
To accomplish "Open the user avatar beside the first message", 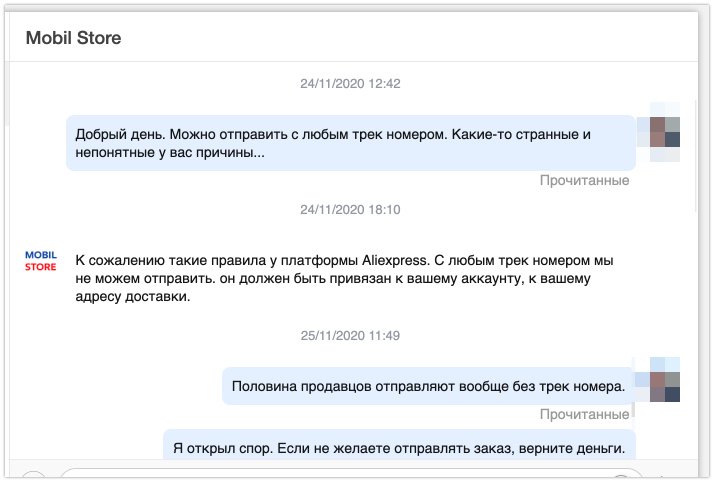I will click(x=665, y=132).
